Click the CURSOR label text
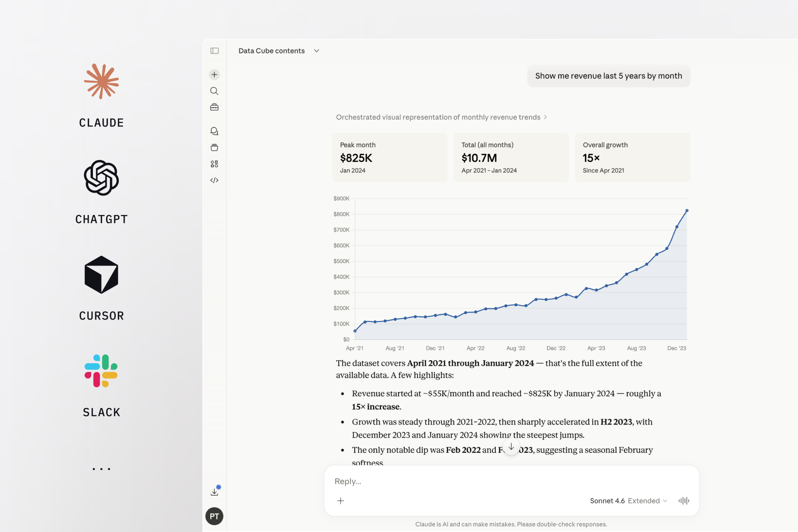Viewport: 798px width, 532px height. coord(101,316)
